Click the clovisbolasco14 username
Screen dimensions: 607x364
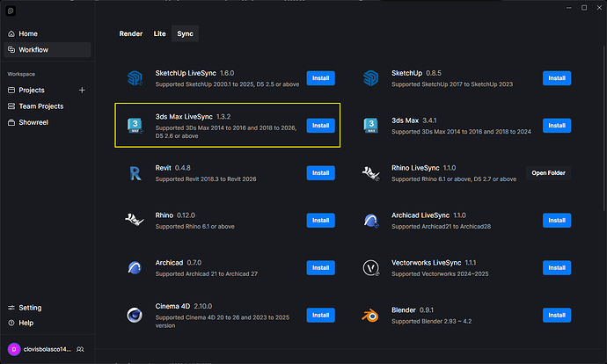48,349
